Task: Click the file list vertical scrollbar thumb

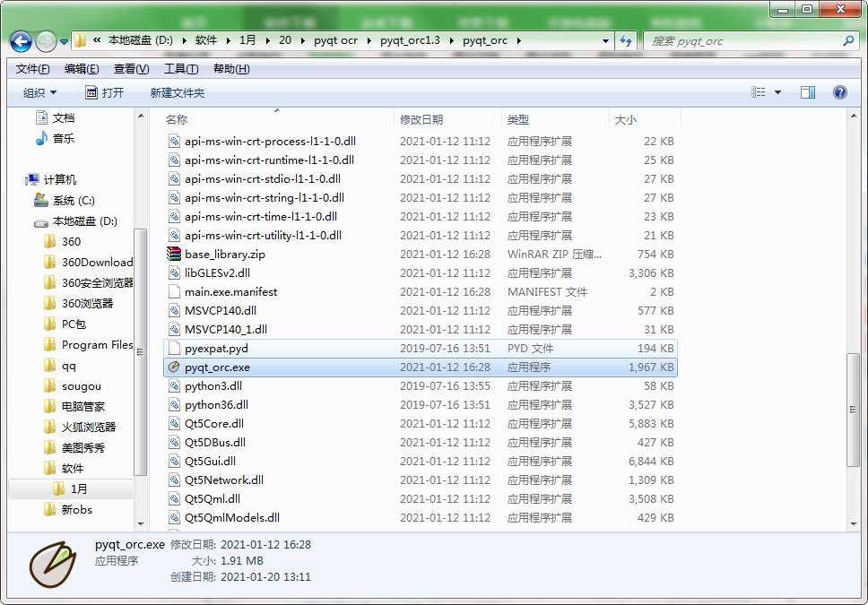Action: point(853,410)
